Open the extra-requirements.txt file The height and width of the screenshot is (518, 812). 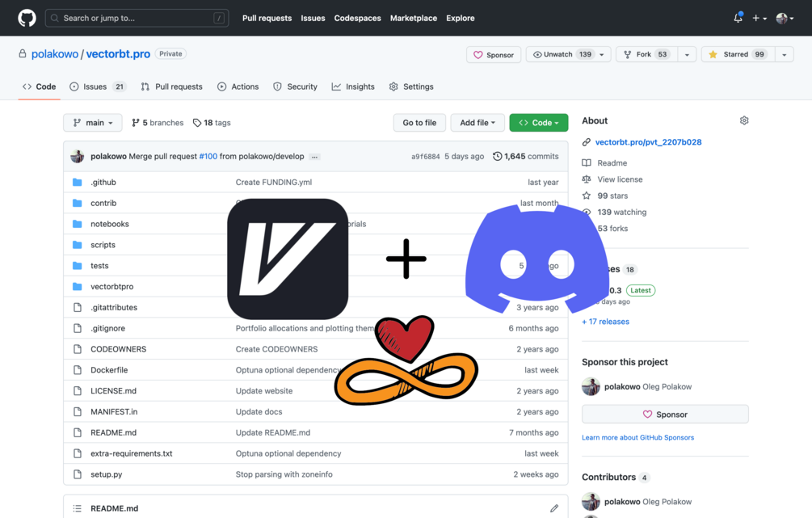pyautogui.click(x=132, y=453)
